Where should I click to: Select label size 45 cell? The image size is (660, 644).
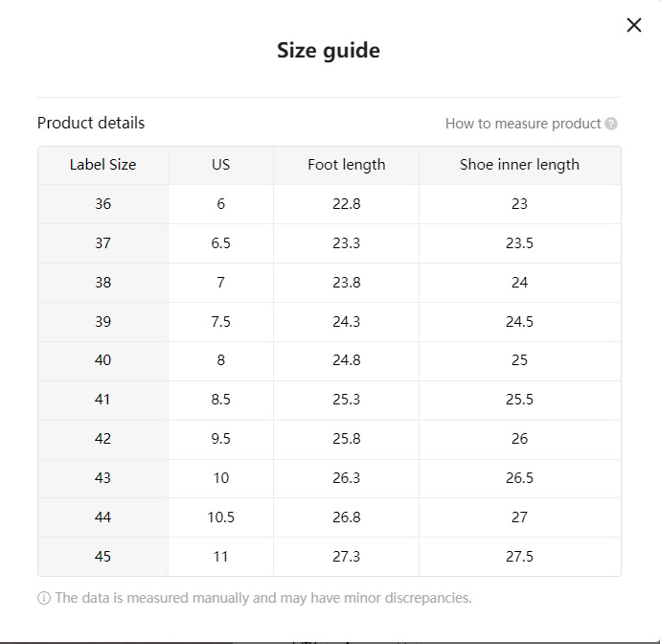[102, 556]
